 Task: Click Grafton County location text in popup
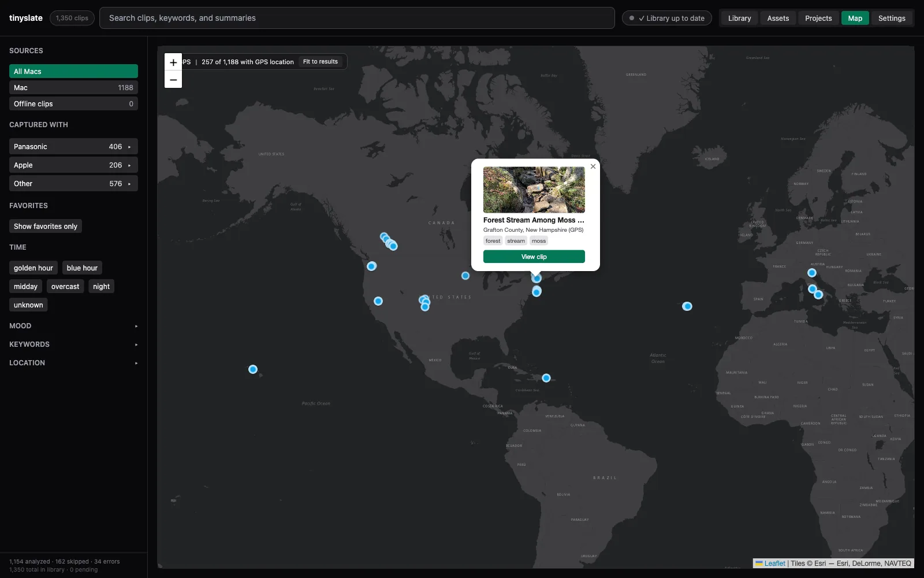[x=533, y=230]
